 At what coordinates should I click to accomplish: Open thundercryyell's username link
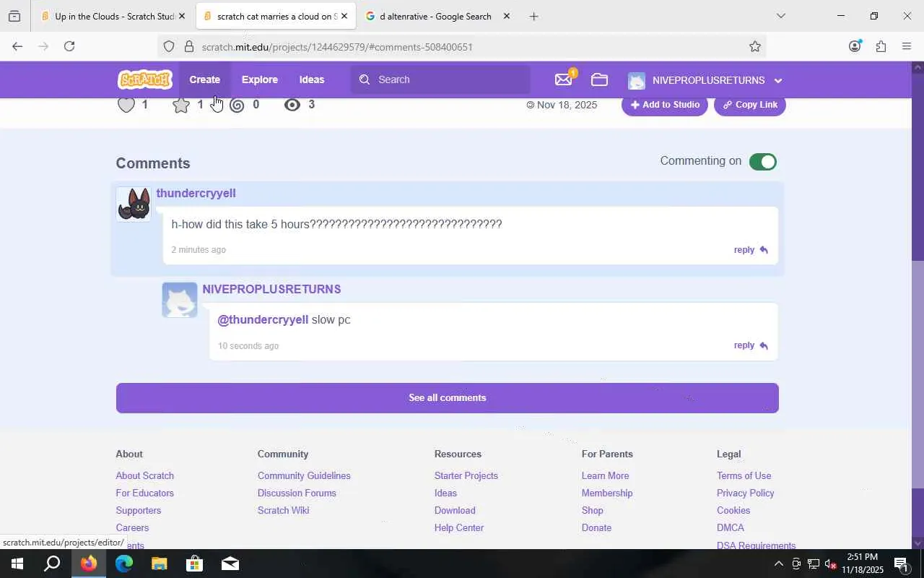(196, 194)
